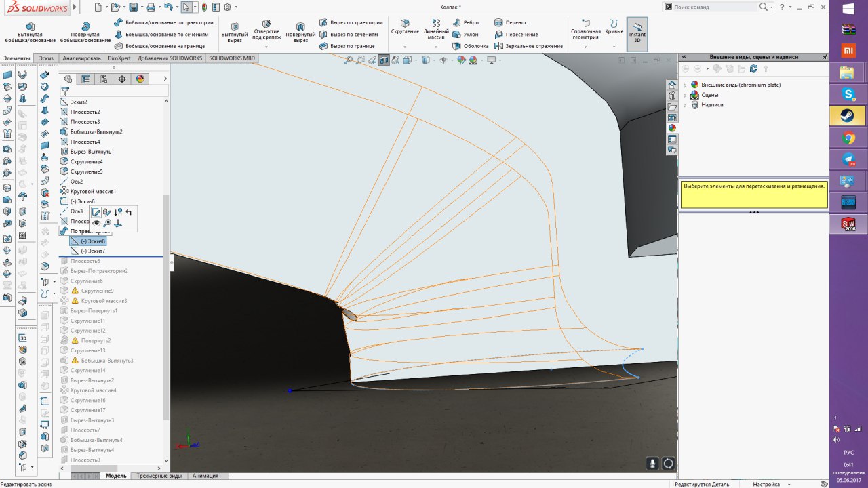Click the feature tree filter funnel icon
Image resolution: width=868 pixels, height=488 pixels.
66,91
